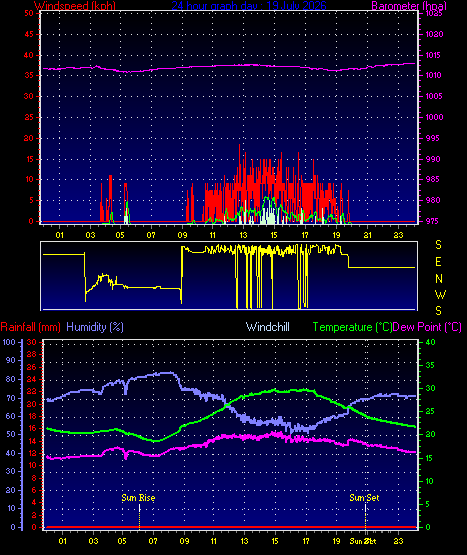Click the Sun Set marker label
This screenshot has height=555, width=467.
tap(364, 498)
